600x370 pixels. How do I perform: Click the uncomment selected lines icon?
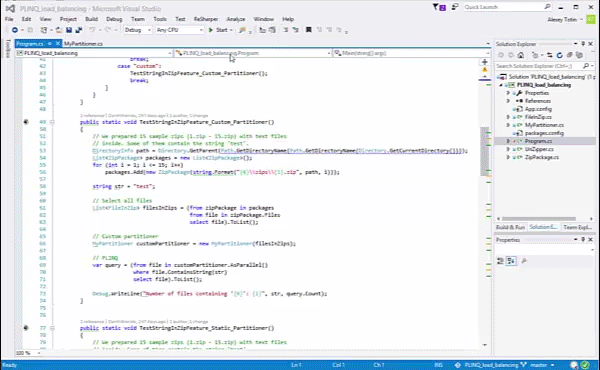click(295, 30)
